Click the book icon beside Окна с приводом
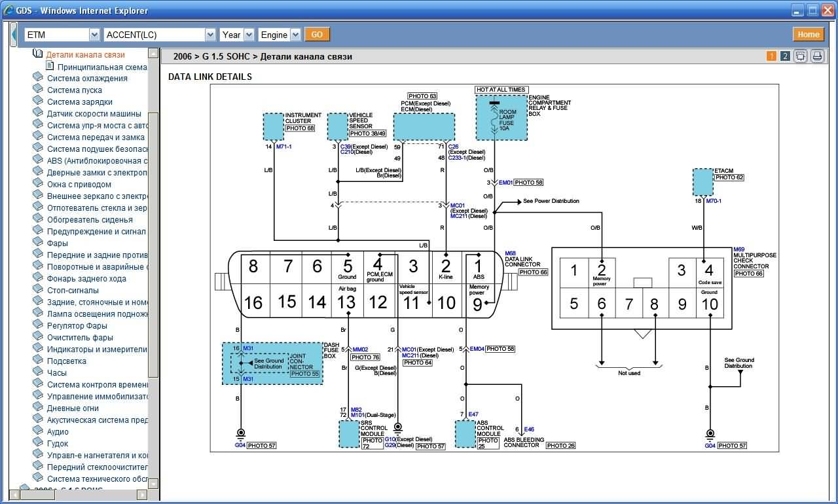 [38, 184]
